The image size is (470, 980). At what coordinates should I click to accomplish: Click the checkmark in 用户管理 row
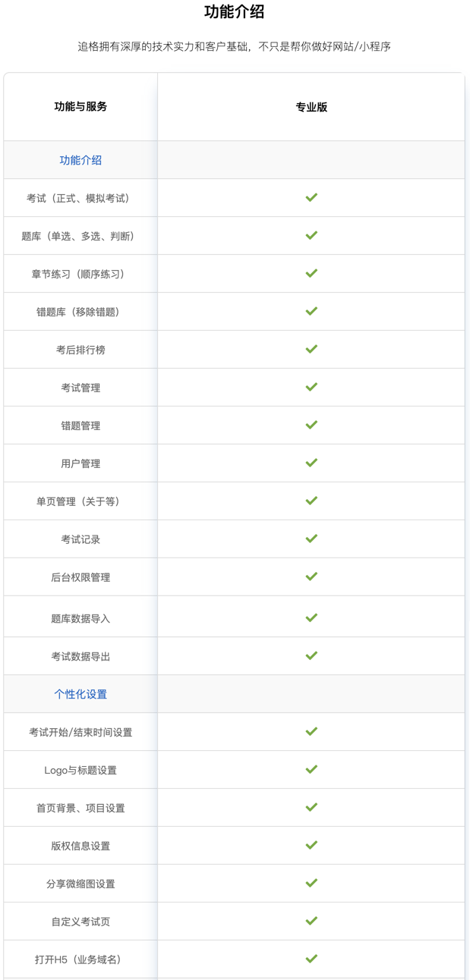(311, 463)
